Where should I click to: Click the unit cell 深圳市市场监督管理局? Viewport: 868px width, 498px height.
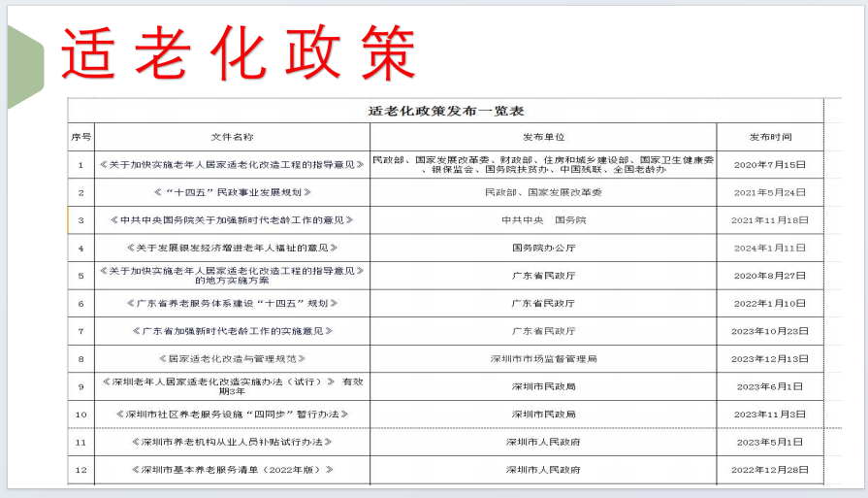click(x=543, y=358)
